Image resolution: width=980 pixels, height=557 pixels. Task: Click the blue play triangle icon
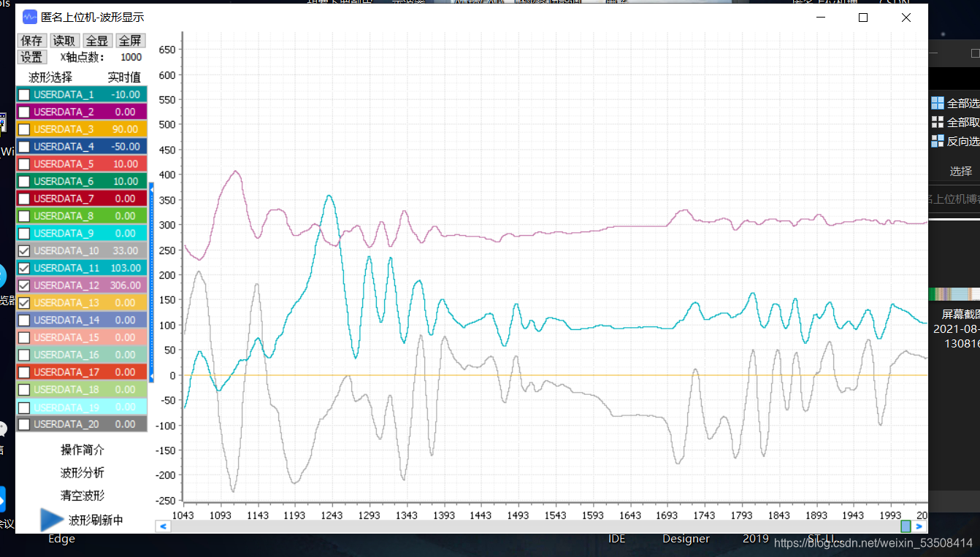pos(51,520)
